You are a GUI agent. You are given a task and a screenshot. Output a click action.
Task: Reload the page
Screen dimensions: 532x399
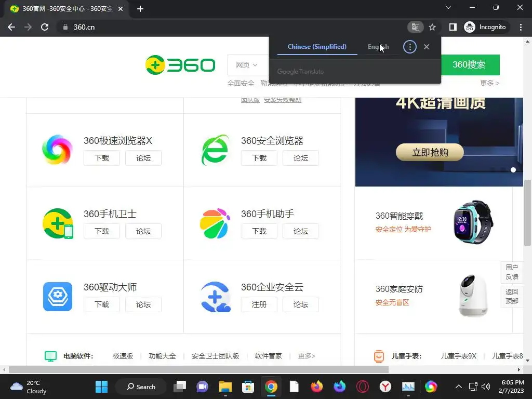[x=45, y=27]
